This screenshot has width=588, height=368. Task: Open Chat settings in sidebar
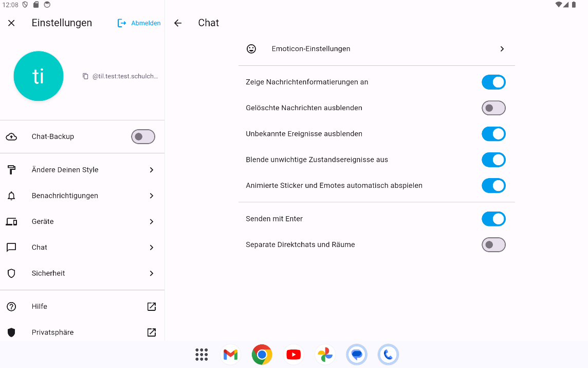(82, 248)
